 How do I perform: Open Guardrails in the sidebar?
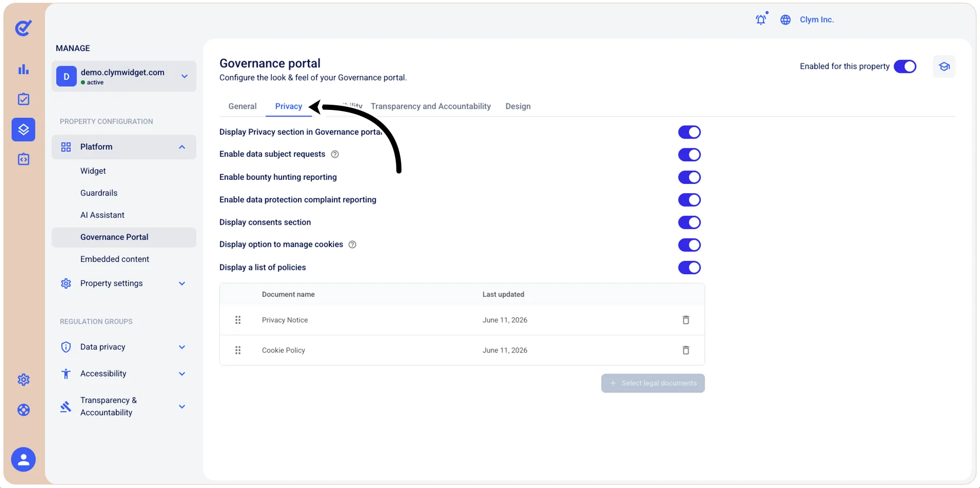[x=99, y=193]
